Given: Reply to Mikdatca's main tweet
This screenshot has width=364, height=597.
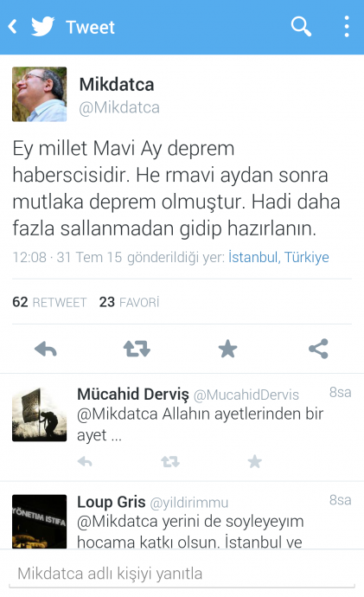Looking at the screenshot, I should [46, 349].
